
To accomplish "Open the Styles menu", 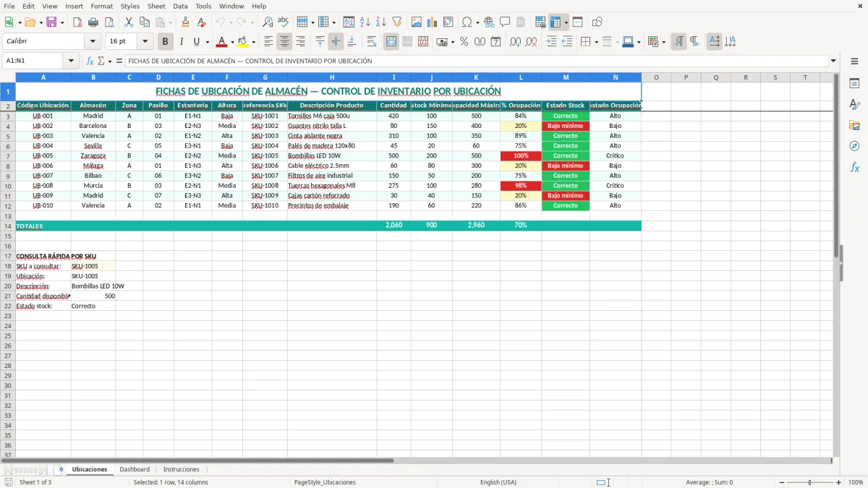I will (x=130, y=6).
